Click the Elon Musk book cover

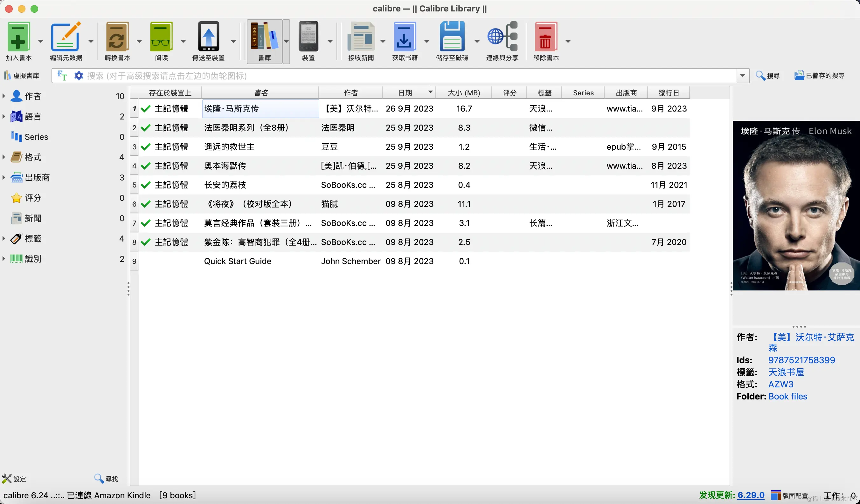coord(796,206)
